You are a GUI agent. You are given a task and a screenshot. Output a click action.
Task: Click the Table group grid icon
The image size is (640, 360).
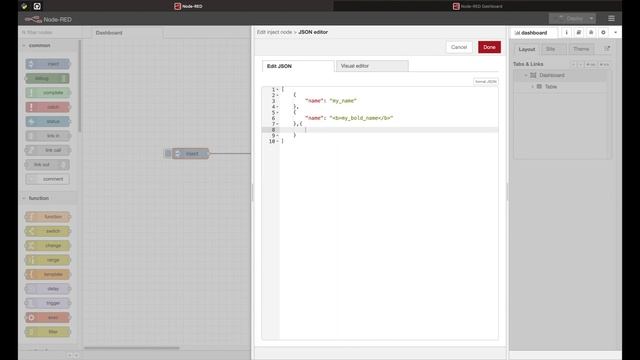[x=539, y=87]
